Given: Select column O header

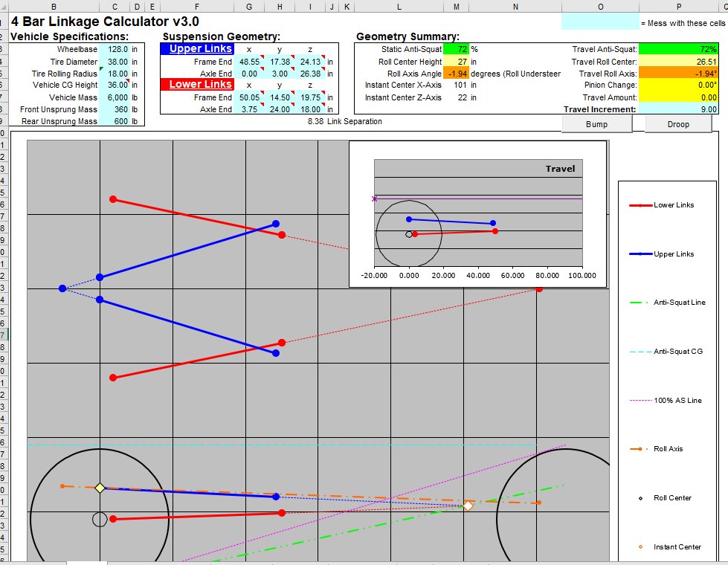Looking at the screenshot, I should tap(600, 7).
